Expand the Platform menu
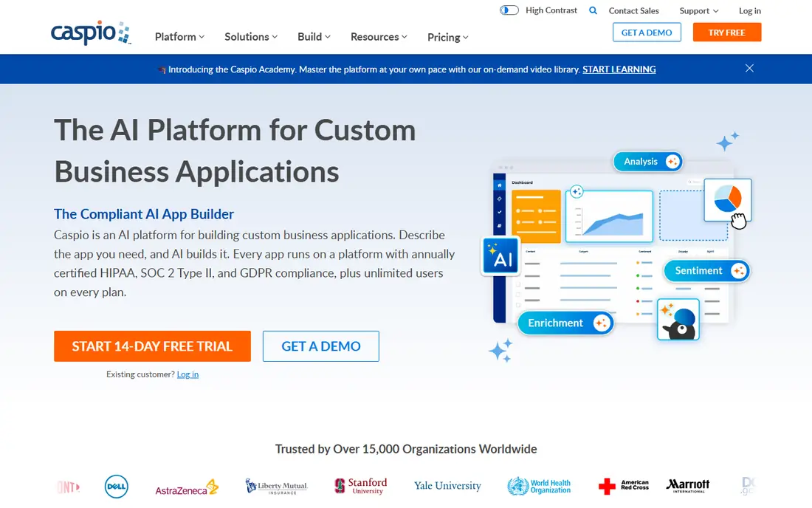 pos(179,37)
